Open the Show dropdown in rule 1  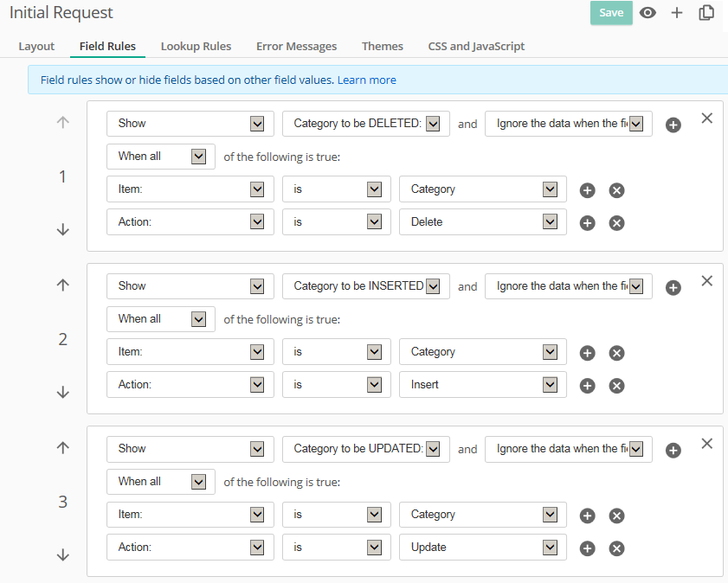coord(190,124)
